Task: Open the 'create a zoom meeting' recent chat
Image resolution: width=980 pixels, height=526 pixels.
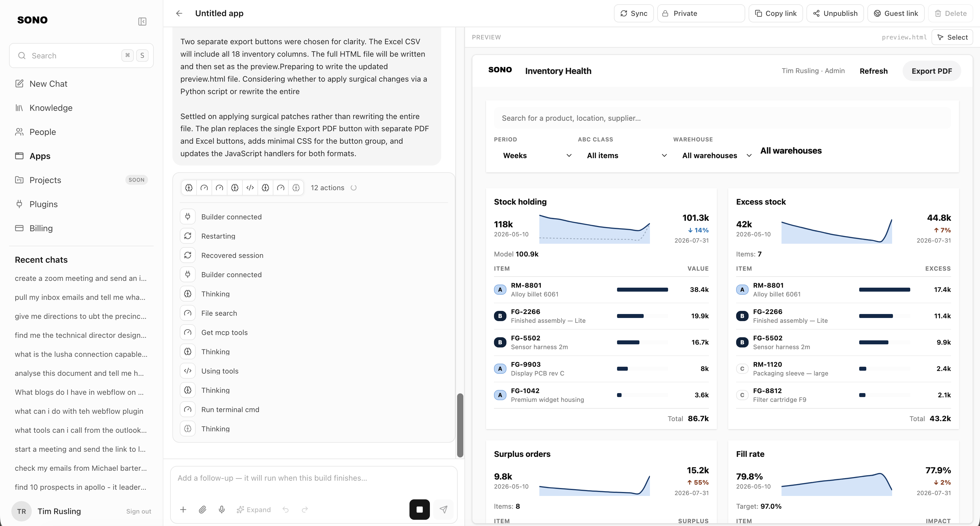Action: pyautogui.click(x=81, y=278)
